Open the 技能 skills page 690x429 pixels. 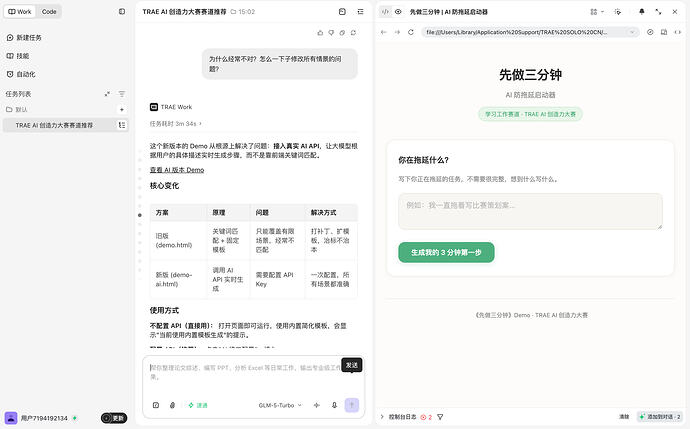point(18,56)
